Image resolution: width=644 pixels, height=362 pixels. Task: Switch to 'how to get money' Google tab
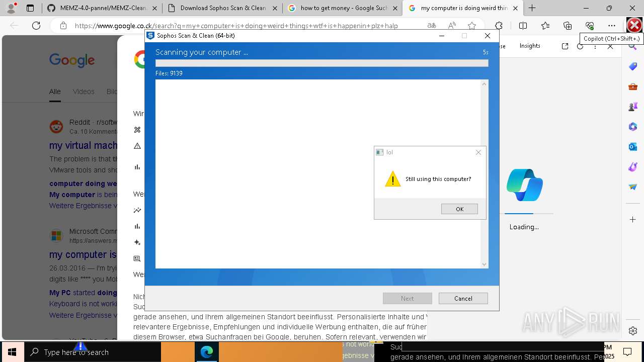344,8
